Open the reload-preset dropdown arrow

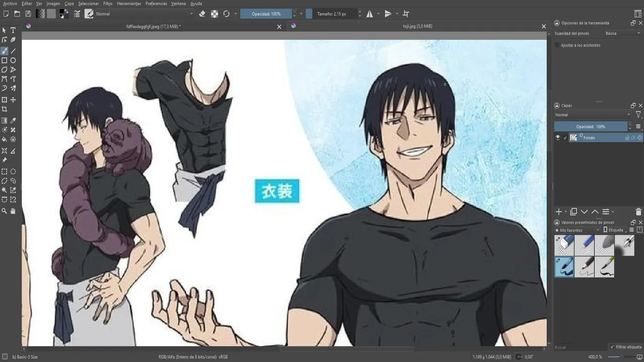click(x=235, y=14)
